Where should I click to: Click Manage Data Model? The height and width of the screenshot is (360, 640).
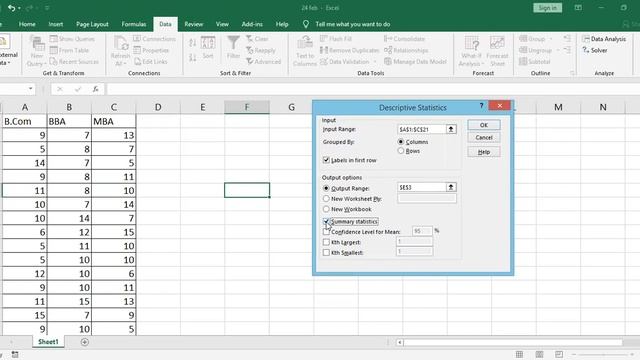tap(415, 62)
